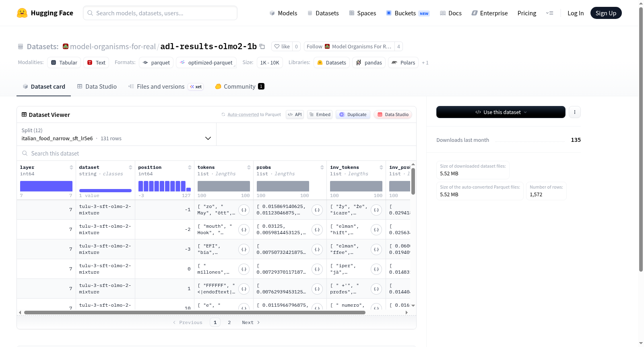The width and height of the screenshot is (644, 347).
Task: Sort by the inv_tokens column
Action: (381, 167)
